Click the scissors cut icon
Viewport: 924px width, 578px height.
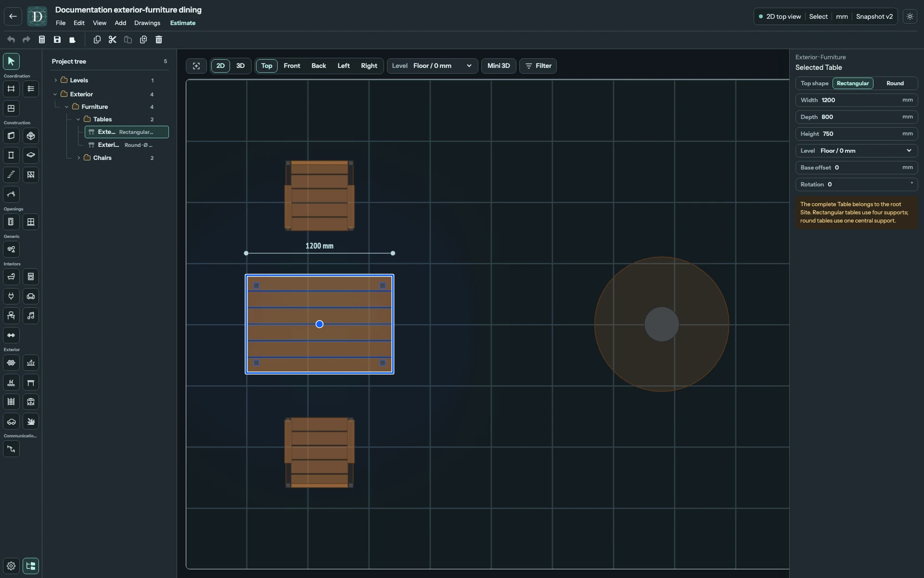[x=113, y=39]
